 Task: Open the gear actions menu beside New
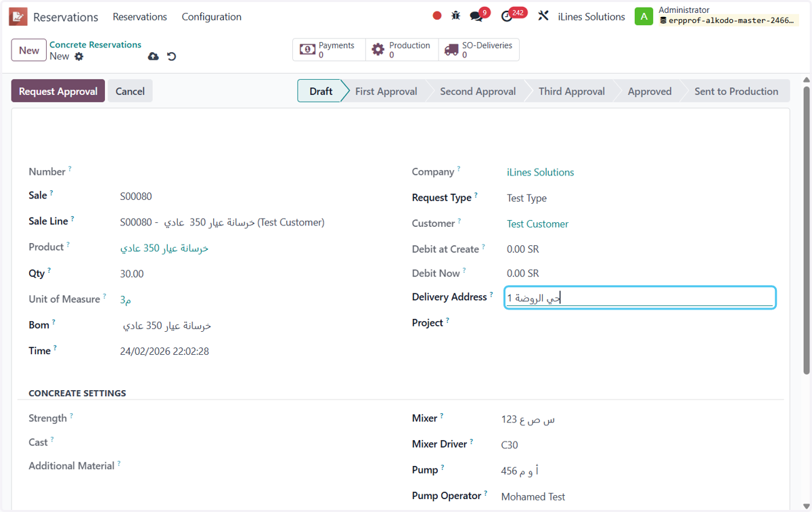(79, 56)
